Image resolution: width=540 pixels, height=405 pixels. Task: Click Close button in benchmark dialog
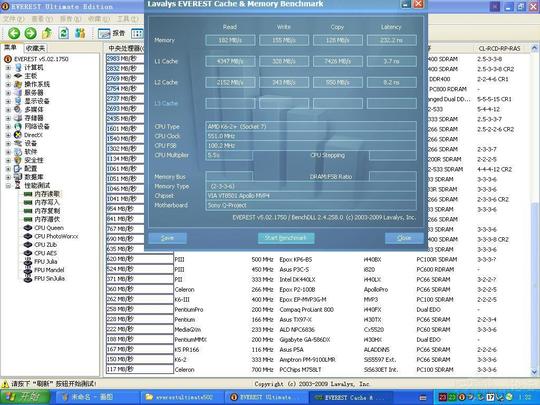(404, 238)
